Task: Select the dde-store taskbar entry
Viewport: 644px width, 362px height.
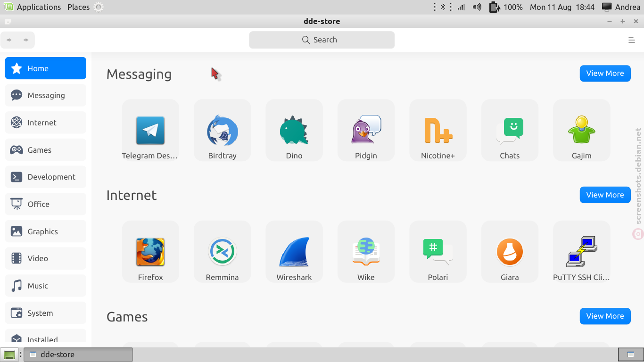Action: 78,354
